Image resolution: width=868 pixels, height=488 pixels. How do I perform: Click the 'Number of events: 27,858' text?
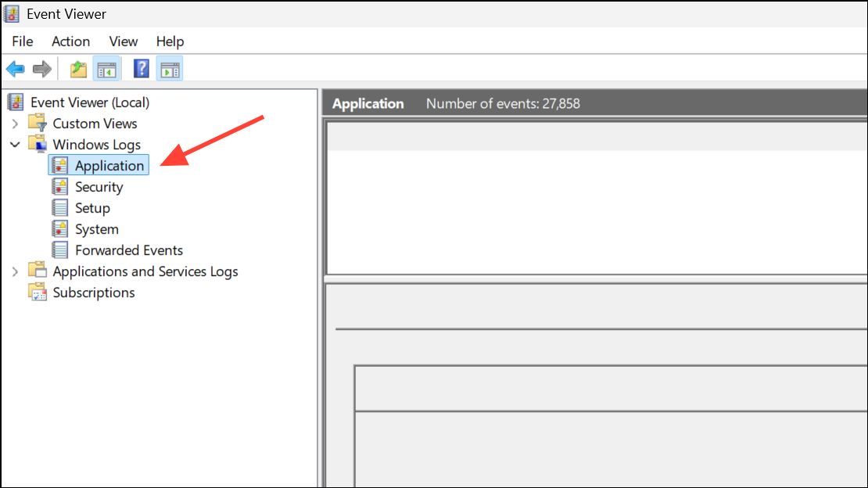pyautogui.click(x=503, y=103)
